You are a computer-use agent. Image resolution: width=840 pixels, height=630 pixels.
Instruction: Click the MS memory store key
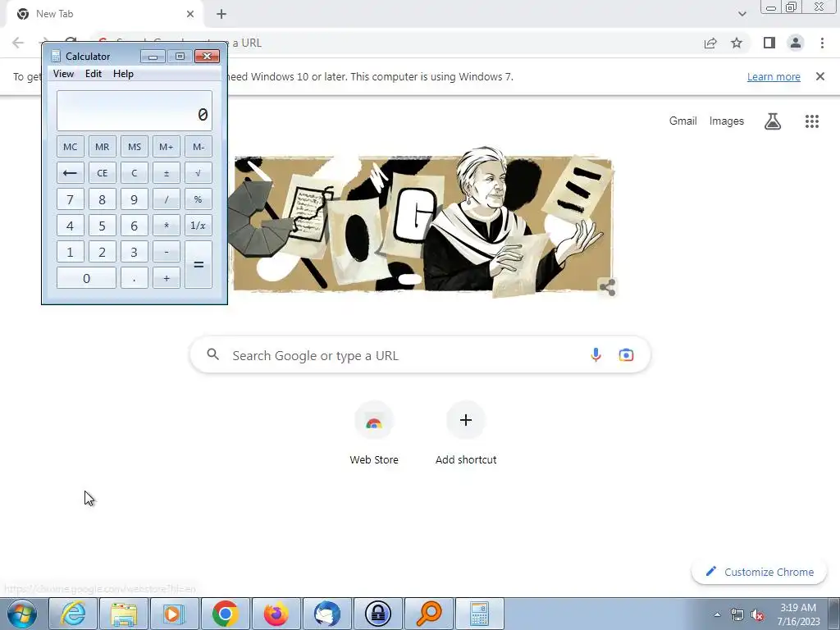pyautogui.click(x=135, y=147)
